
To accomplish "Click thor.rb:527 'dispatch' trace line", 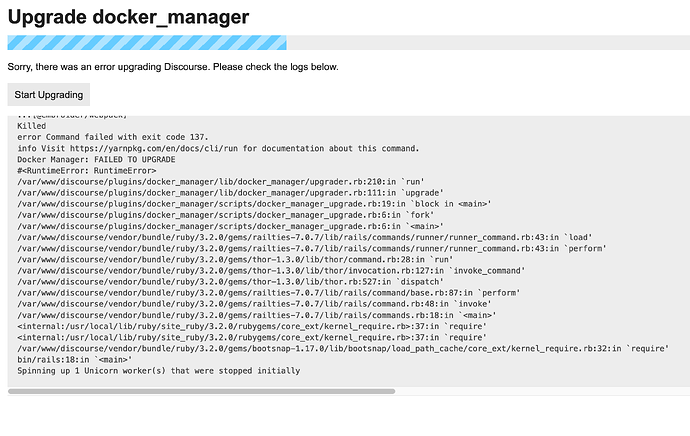I will [231, 282].
